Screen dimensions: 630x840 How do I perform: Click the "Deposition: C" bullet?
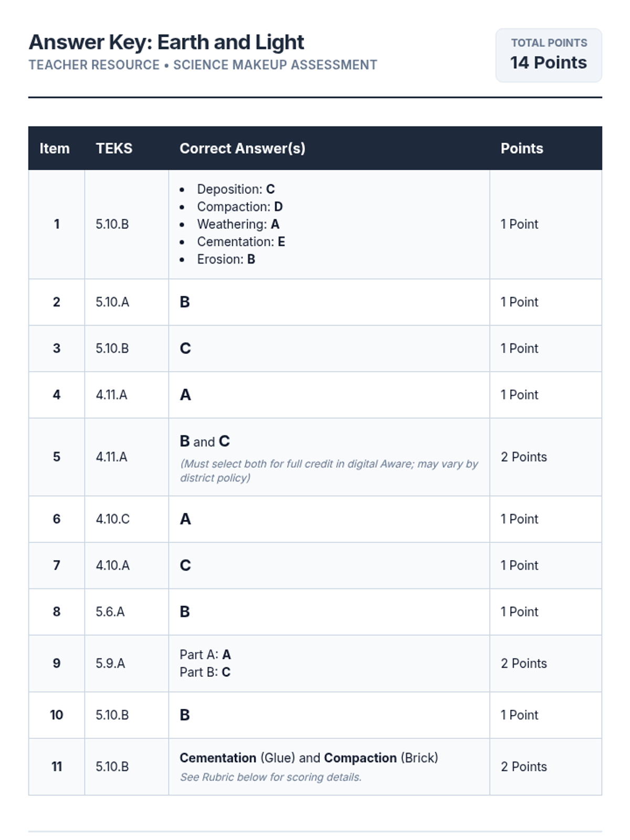click(x=236, y=189)
